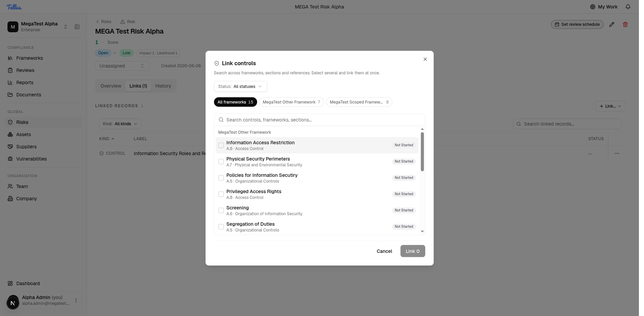Sort by KIND column header
The image size is (644, 316).
tap(107, 139)
